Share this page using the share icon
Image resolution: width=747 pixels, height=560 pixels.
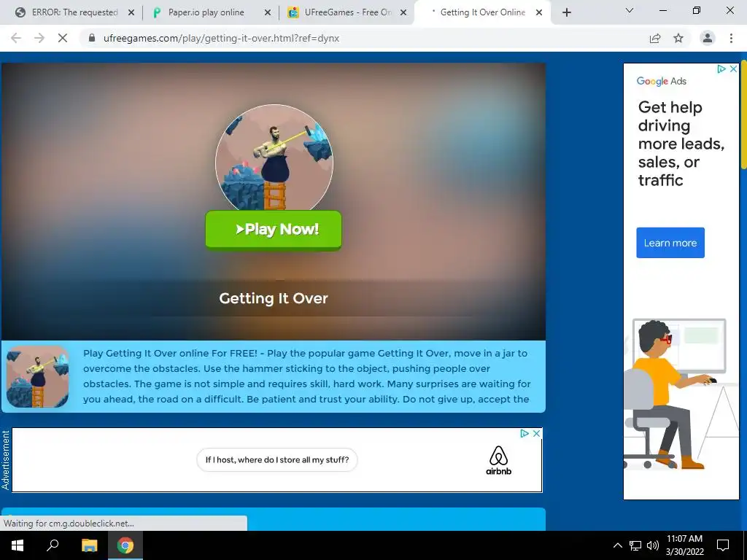pyautogui.click(x=655, y=38)
